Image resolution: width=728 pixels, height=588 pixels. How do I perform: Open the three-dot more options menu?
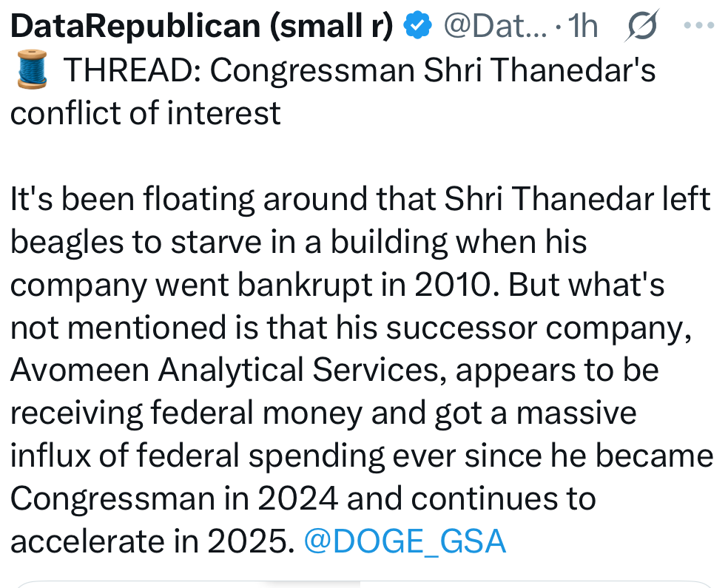click(698, 27)
